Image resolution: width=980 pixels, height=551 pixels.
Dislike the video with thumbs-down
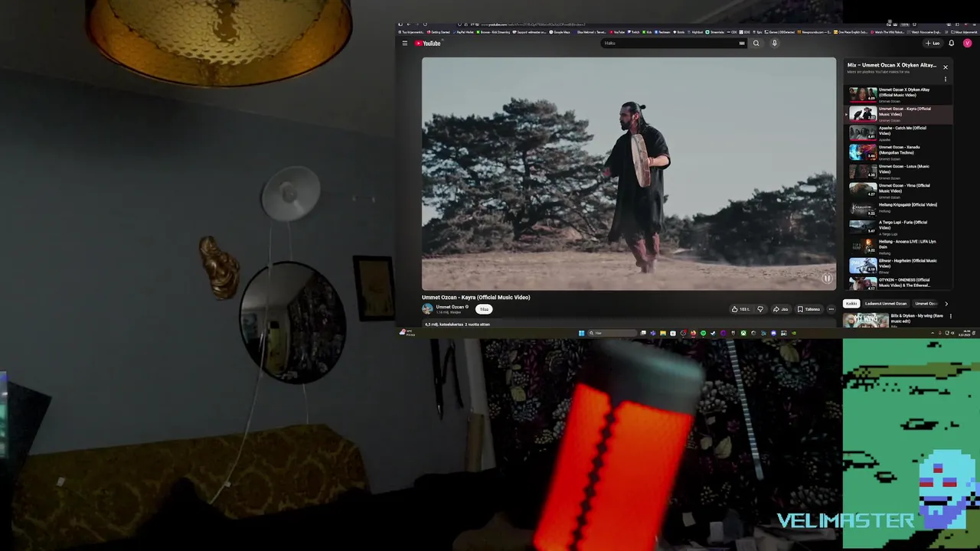click(x=760, y=309)
